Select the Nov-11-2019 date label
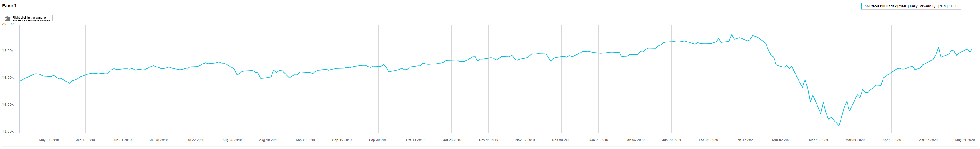980x149 pixels. [x=489, y=140]
